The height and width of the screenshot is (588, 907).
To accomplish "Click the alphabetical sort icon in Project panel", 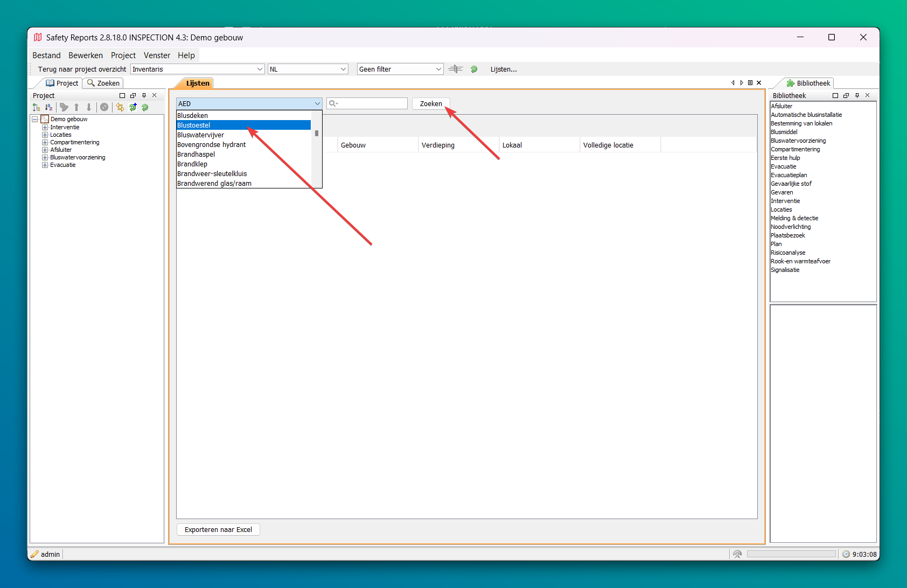I will 48,107.
